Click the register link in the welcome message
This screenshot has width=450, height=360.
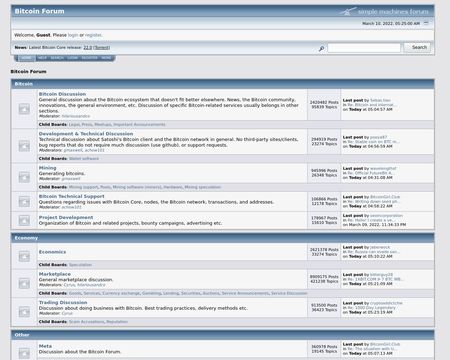(93, 35)
